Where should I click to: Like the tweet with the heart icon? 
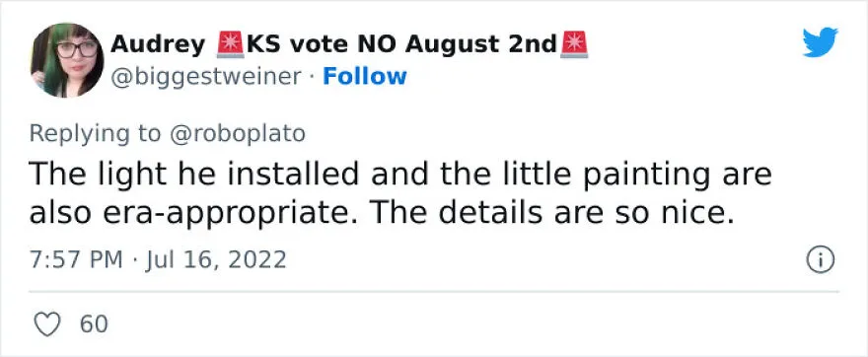point(47,323)
